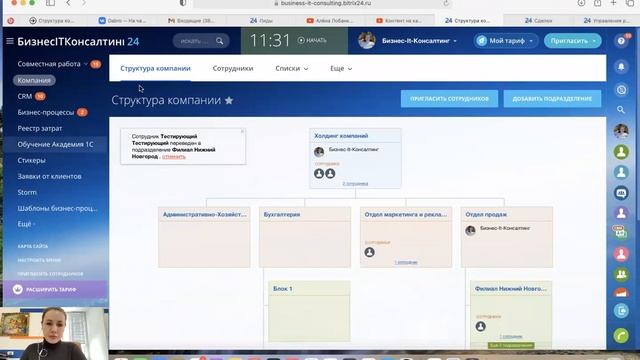This screenshot has height=360, width=640.
Task: Open the dark-blue group chat icon
Action: pyautogui.click(x=621, y=193)
